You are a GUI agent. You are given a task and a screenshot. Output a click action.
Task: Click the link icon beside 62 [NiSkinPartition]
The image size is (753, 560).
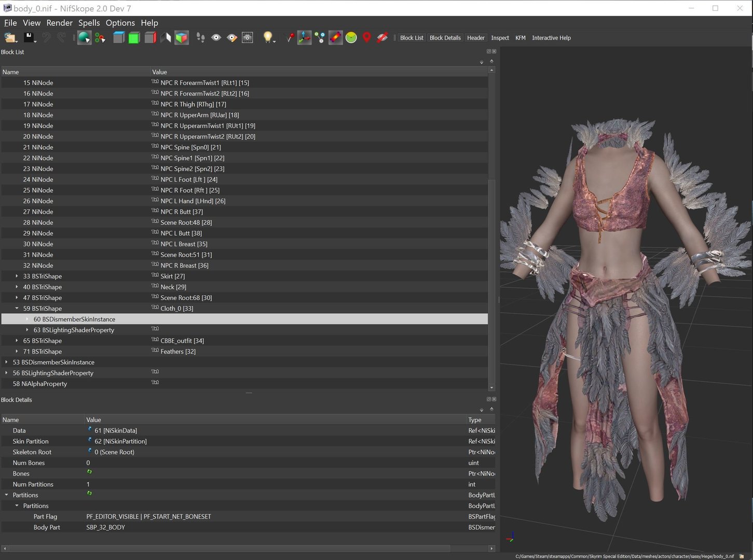click(89, 440)
